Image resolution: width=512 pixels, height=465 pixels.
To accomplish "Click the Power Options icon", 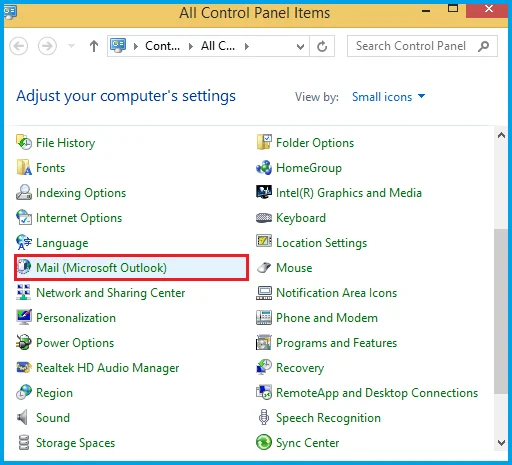I will point(24,343).
